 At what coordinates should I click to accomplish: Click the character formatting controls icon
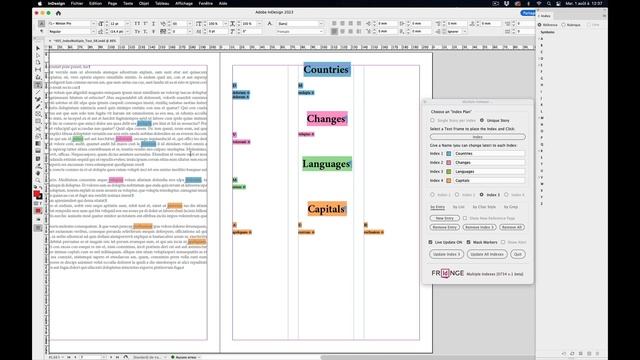point(42,24)
